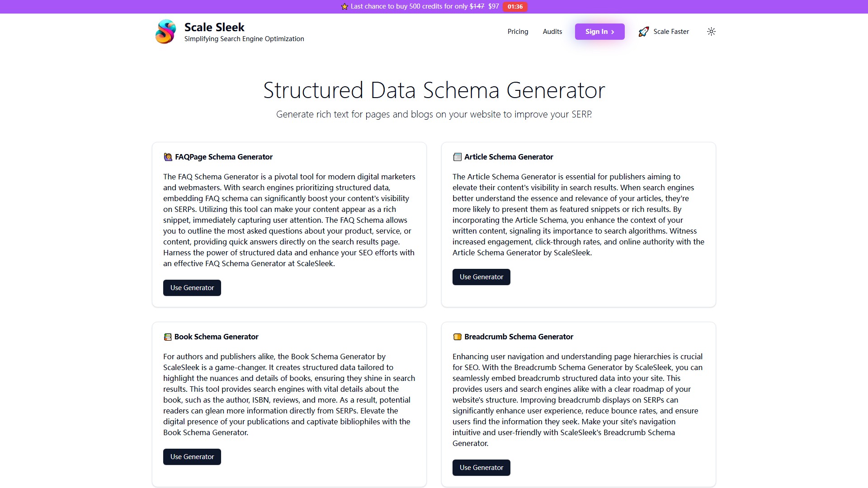
Task: Use the Article Schema Generator
Action: [481, 277]
